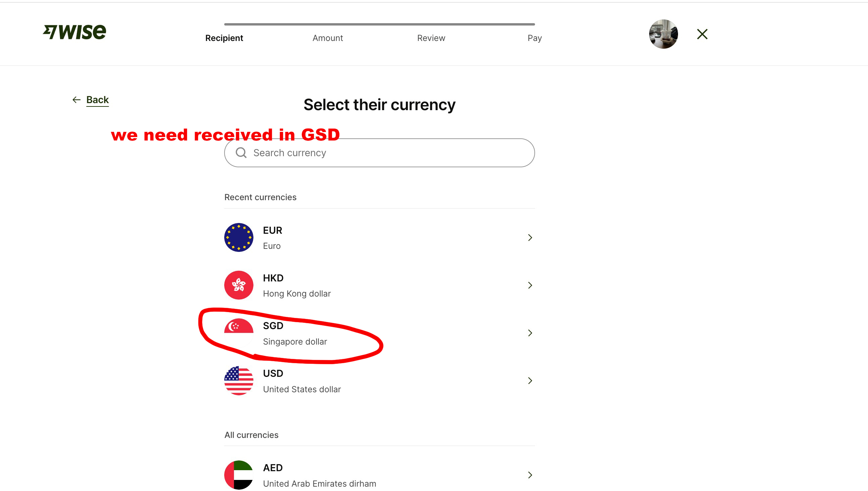Open the USD row chevron
868x491 pixels.
530,381
